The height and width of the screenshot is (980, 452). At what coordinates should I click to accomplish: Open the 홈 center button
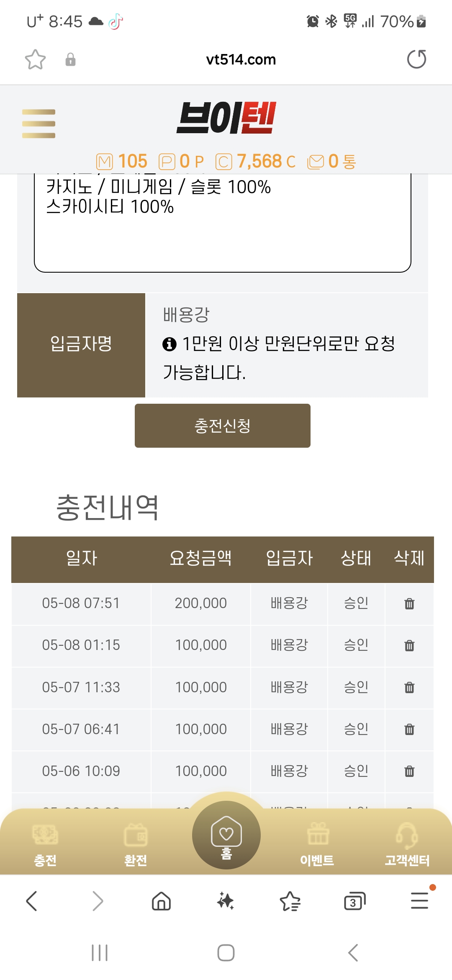226,835
